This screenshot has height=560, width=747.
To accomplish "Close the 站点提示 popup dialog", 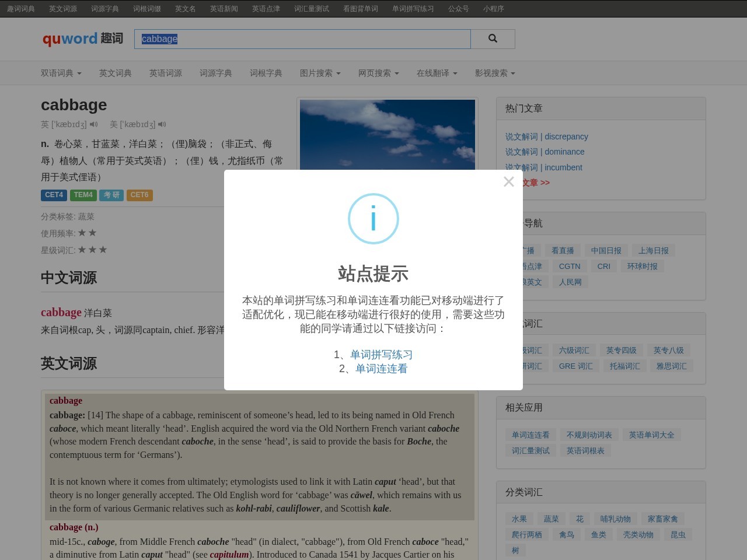I will 508,181.
